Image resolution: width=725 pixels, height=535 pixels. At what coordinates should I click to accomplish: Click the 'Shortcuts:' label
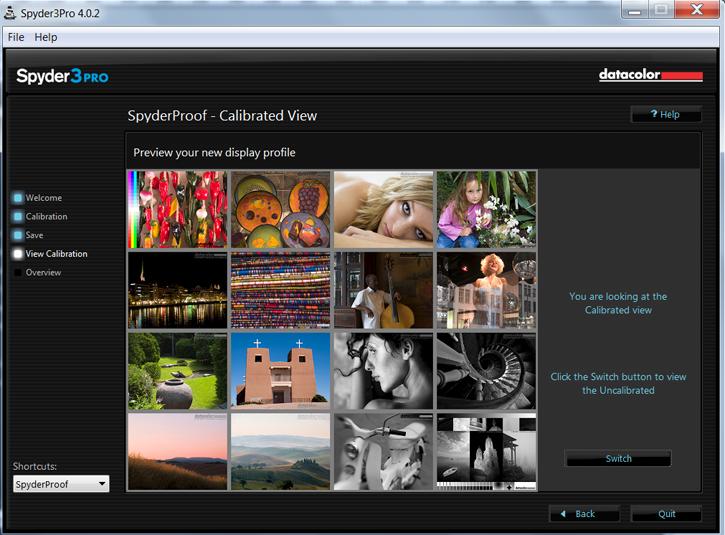(35, 466)
